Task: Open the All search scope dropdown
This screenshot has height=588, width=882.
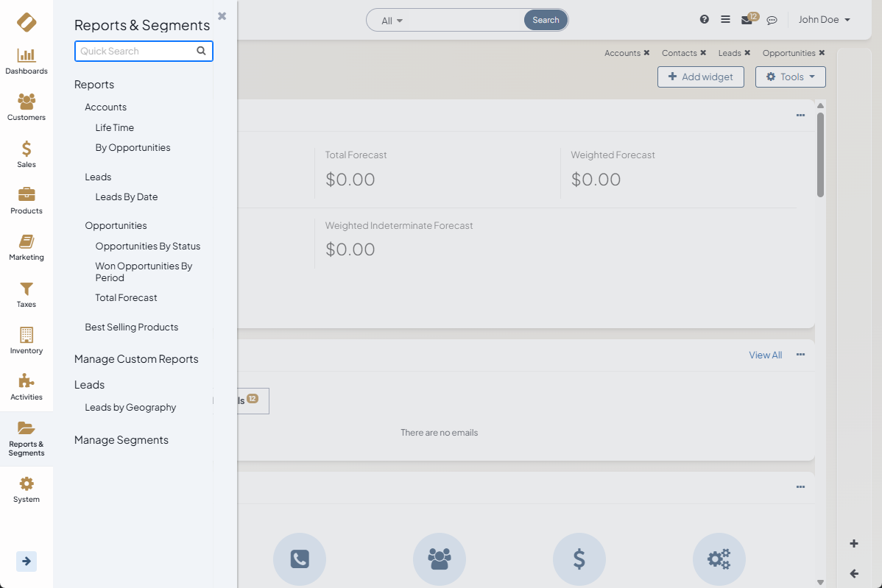Action: (392, 21)
